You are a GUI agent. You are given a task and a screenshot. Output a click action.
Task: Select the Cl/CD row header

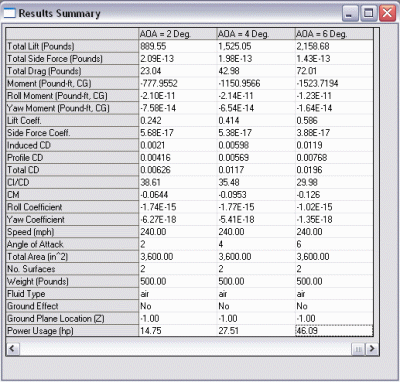[72, 182]
